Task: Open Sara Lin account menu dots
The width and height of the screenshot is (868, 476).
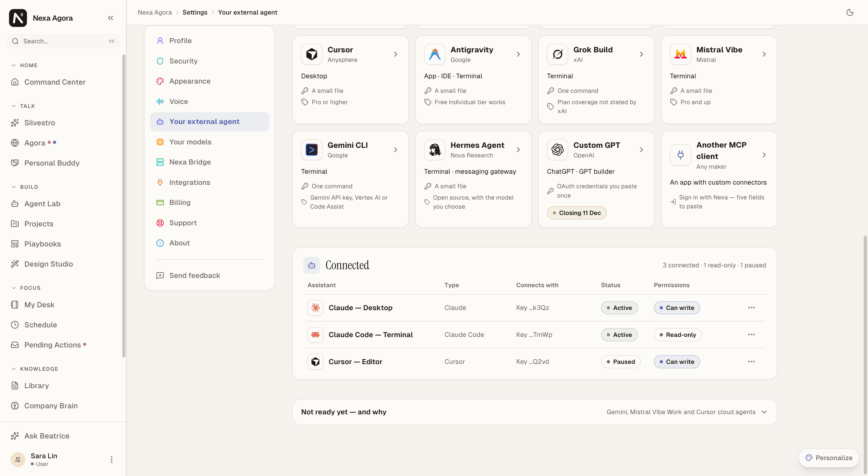Action: click(111, 460)
